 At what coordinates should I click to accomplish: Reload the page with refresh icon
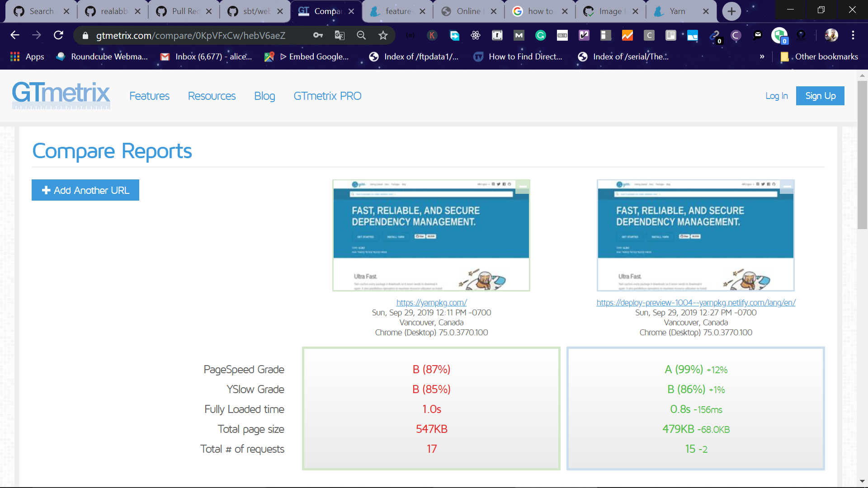pyautogui.click(x=58, y=35)
